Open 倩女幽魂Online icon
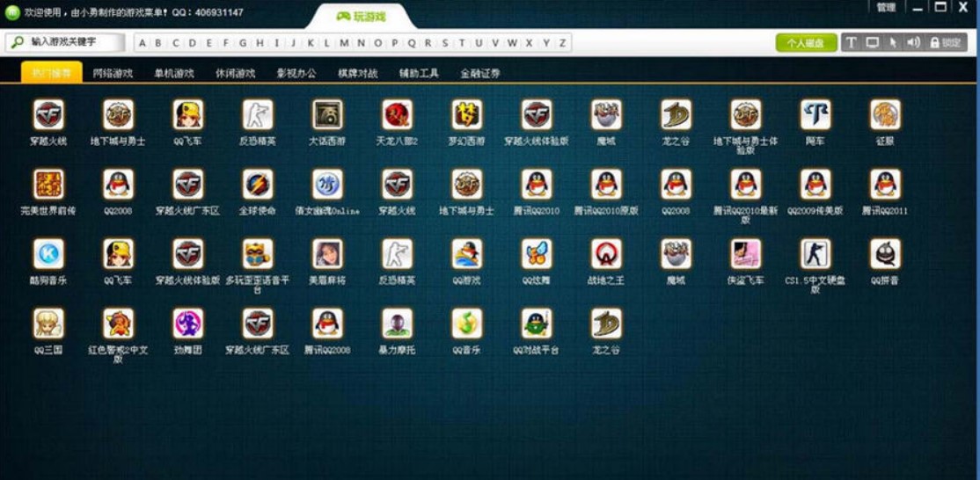 click(x=327, y=184)
